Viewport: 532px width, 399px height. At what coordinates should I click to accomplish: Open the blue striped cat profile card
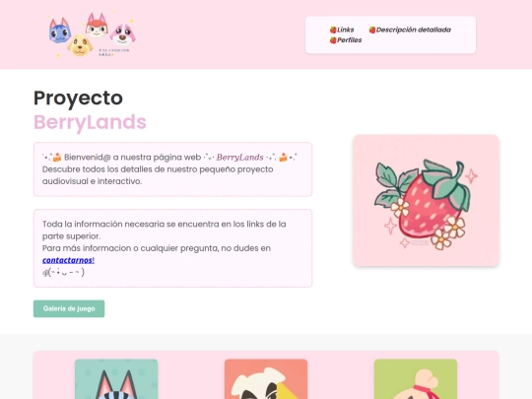pos(116,379)
